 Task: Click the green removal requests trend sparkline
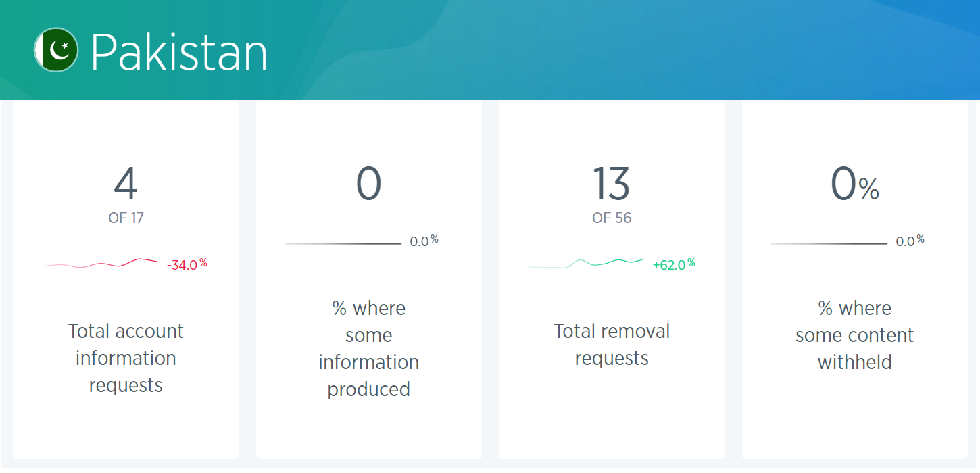click(586, 264)
